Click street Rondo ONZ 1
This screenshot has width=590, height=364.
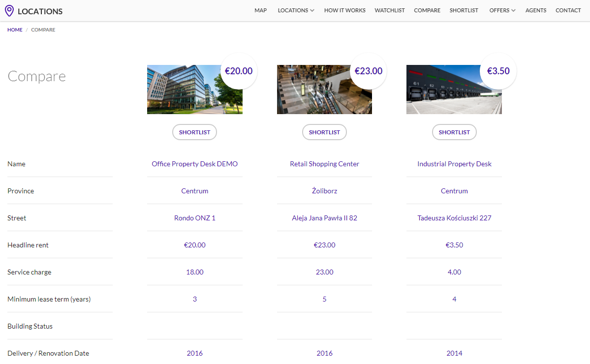tap(194, 218)
